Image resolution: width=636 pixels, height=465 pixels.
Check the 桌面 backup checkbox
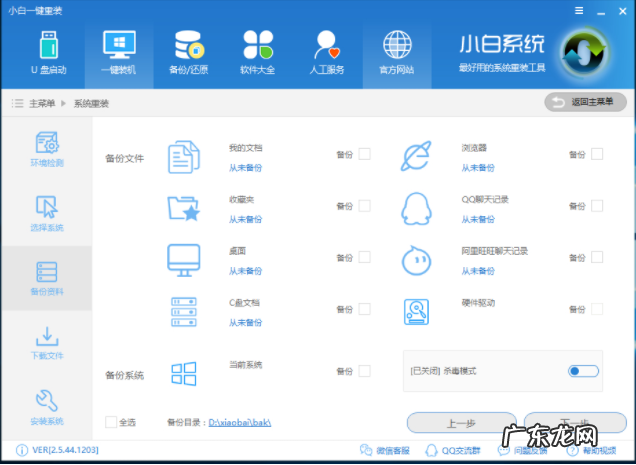click(364, 257)
